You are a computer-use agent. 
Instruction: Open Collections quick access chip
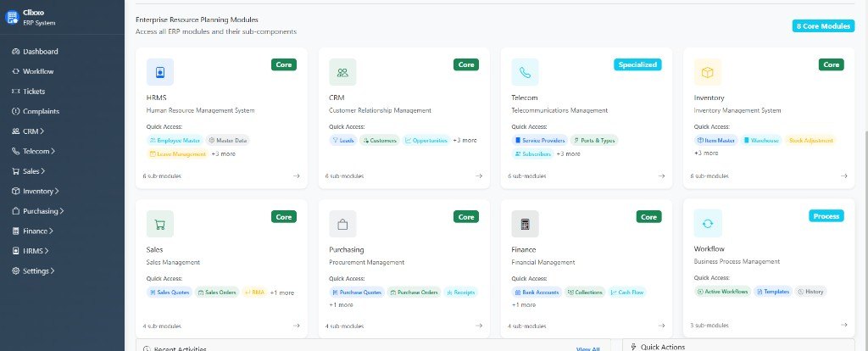coord(586,292)
